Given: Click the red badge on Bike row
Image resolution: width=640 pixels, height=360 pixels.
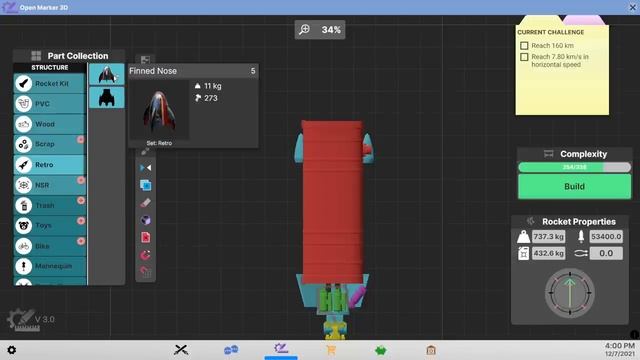Looking at the screenshot, I should tap(81, 241).
